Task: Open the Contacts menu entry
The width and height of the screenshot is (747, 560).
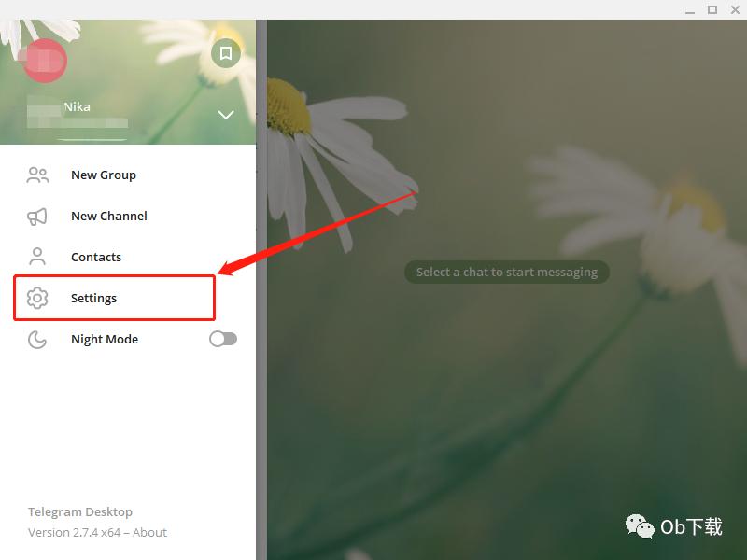Action: [x=128, y=258]
